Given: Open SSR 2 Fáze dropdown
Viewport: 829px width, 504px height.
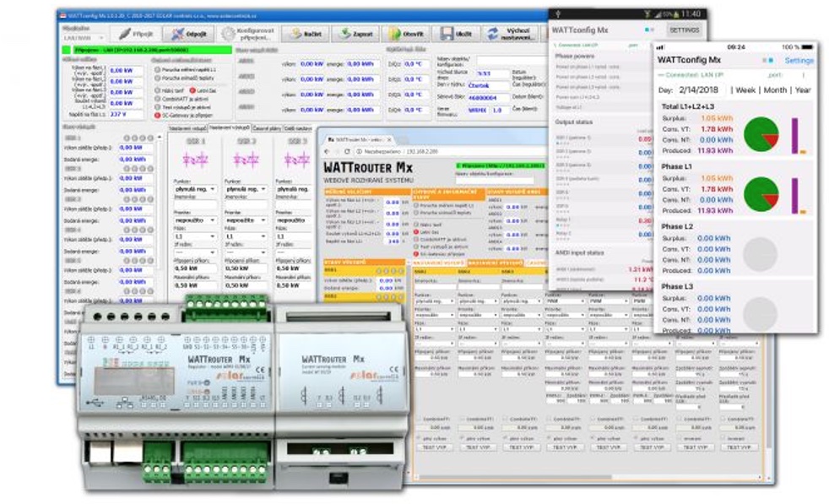Looking at the screenshot, I should 246,236.
